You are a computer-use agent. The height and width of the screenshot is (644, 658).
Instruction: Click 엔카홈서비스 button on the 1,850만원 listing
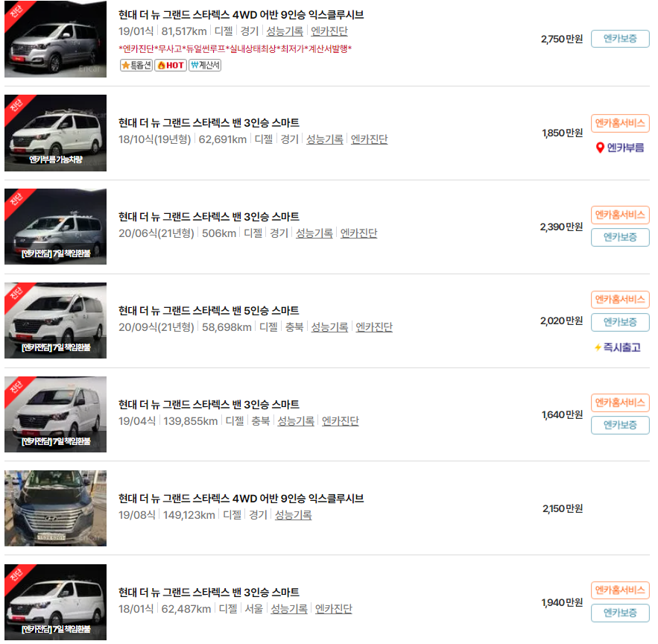coord(620,124)
